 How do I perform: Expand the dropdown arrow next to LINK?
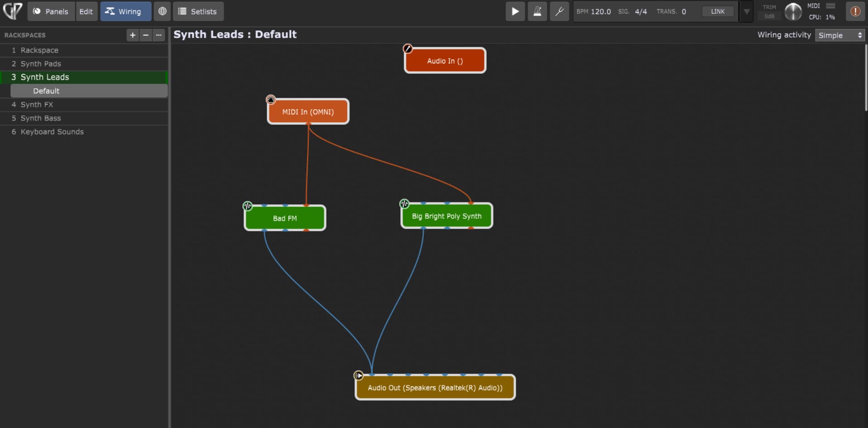746,11
